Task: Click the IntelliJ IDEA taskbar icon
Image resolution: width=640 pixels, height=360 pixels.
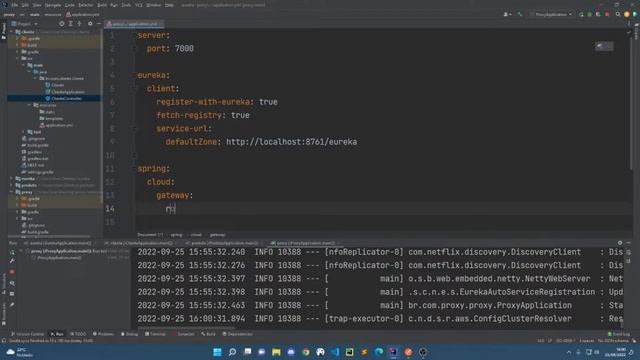Action: click(393, 352)
